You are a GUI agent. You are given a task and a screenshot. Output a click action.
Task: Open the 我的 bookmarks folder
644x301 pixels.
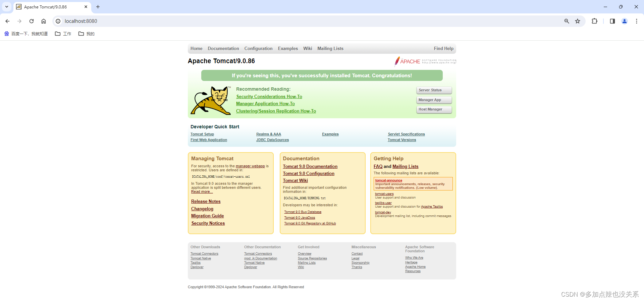(x=87, y=34)
